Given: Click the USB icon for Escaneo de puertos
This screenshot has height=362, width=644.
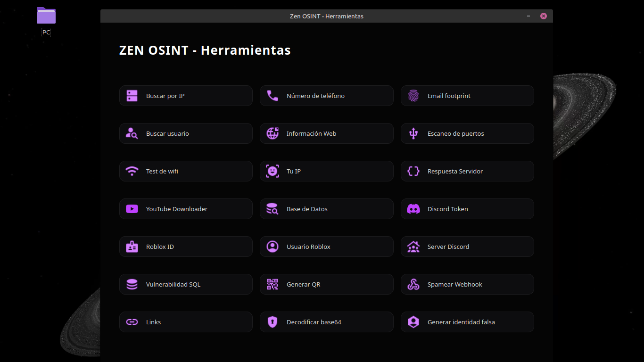Looking at the screenshot, I should [413, 133].
